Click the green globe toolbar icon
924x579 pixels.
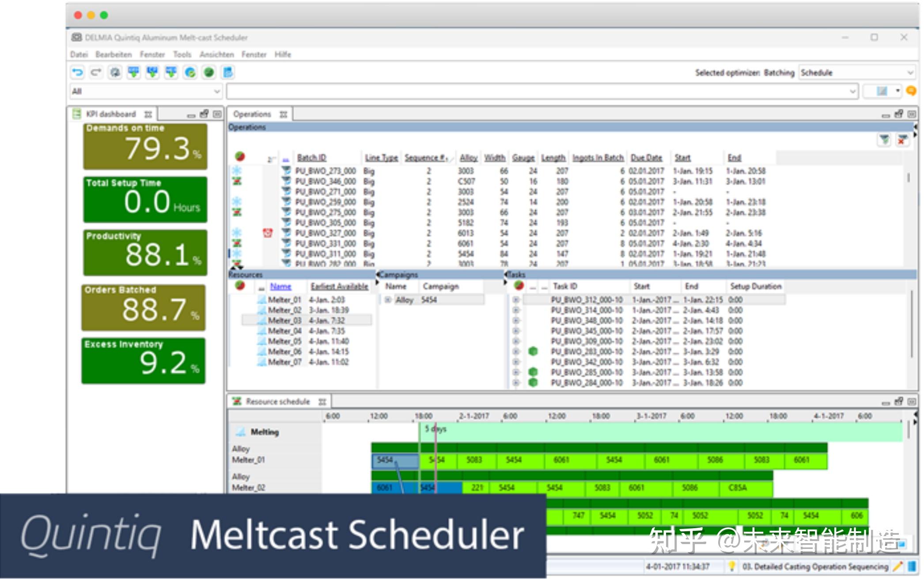tap(209, 72)
